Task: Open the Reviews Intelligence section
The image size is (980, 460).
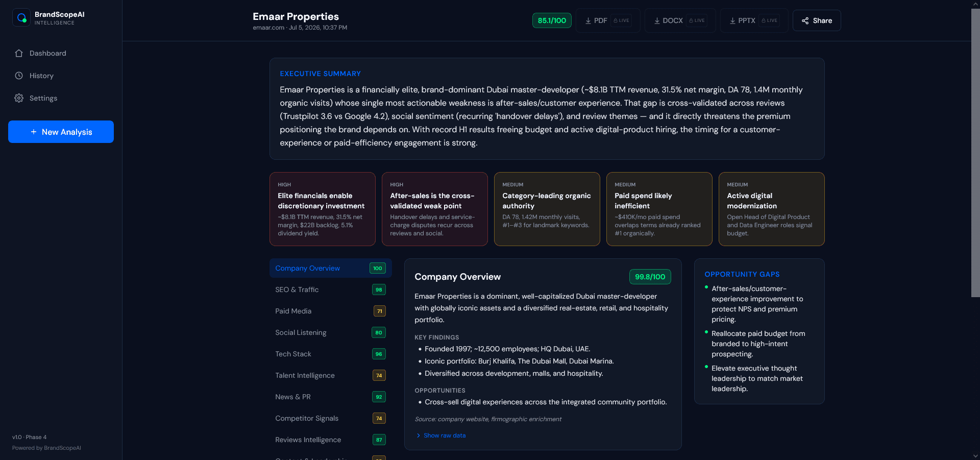Action: pos(330,440)
